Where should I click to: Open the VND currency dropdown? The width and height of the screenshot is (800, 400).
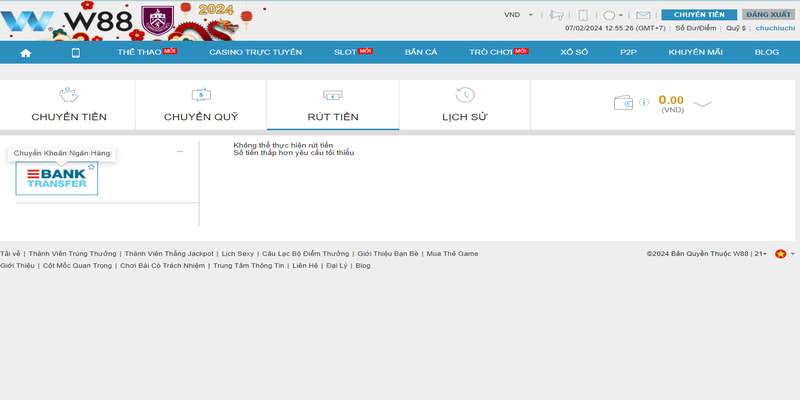(x=519, y=16)
